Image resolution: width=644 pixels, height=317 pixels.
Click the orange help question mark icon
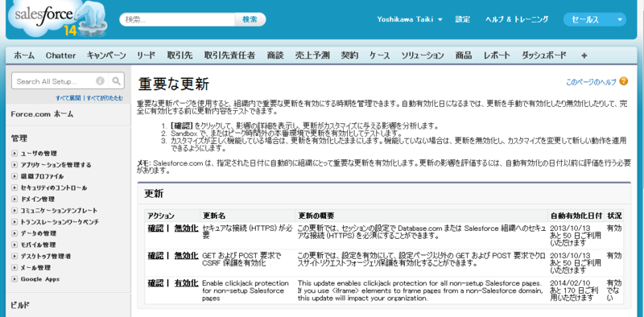[x=624, y=81]
